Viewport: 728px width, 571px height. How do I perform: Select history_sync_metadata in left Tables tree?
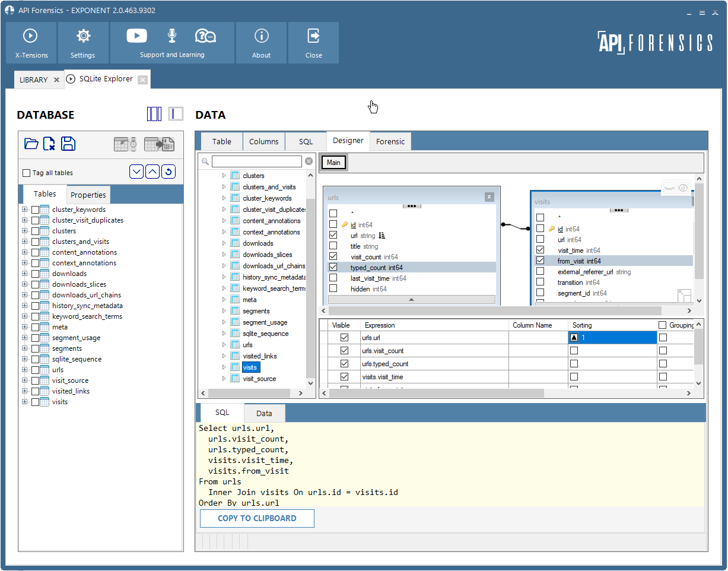[x=87, y=306]
